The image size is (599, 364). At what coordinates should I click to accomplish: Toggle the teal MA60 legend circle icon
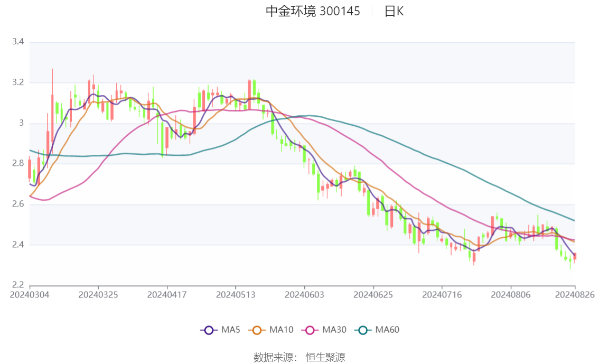coord(363,330)
